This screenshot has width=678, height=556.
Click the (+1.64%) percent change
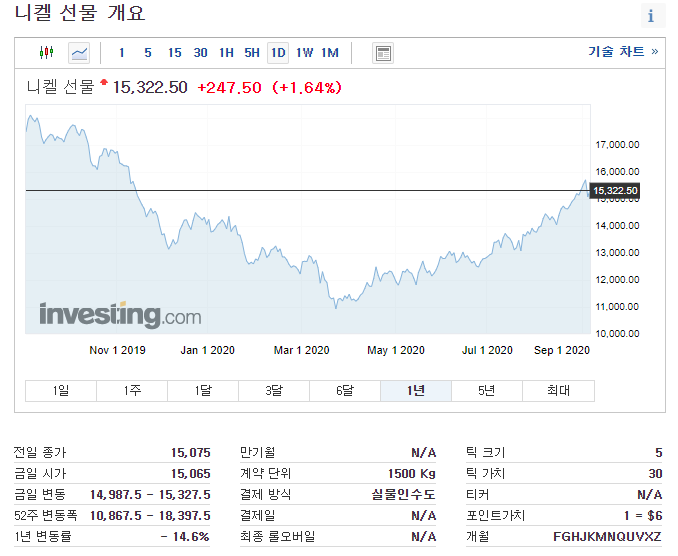pos(307,88)
